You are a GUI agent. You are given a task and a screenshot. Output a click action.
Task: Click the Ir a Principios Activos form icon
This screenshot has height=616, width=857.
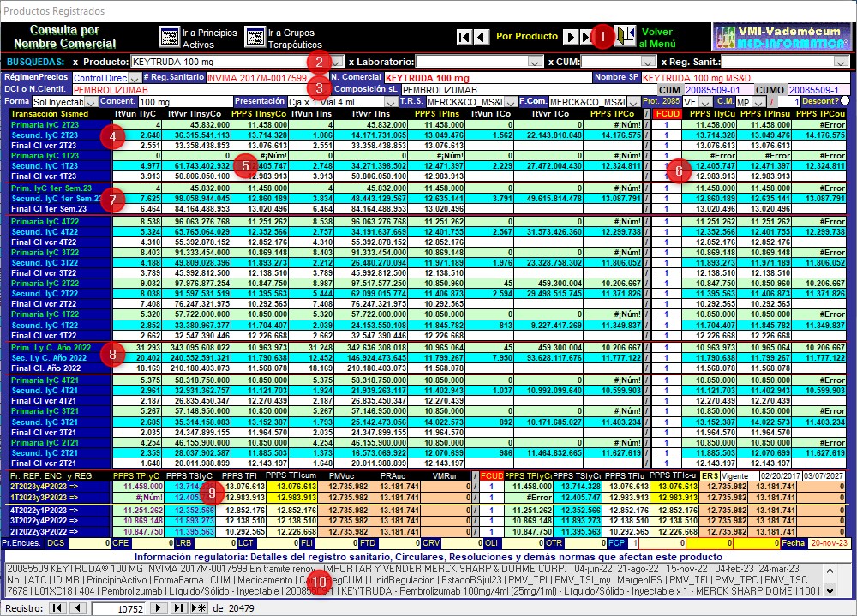169,37
